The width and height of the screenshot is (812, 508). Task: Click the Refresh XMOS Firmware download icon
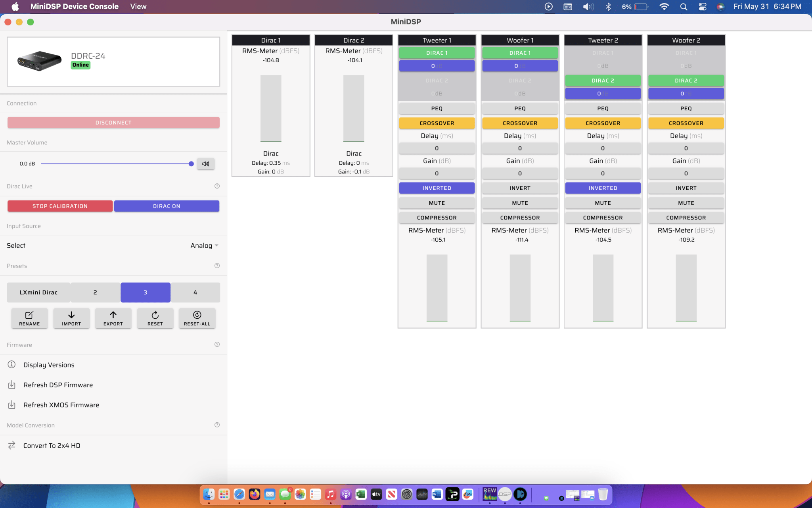tap(12, 405)
